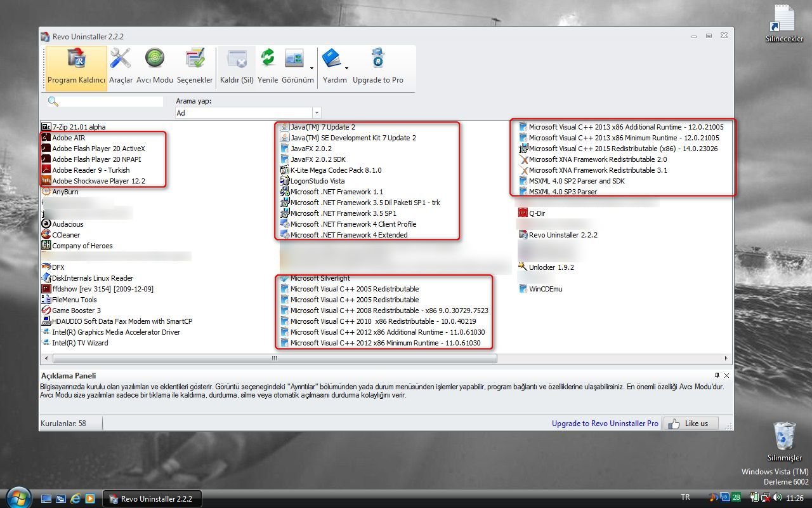
Task: Select HDAUDIO Soft Data Fax Modem entry
Action: click(x=117, y=321)
